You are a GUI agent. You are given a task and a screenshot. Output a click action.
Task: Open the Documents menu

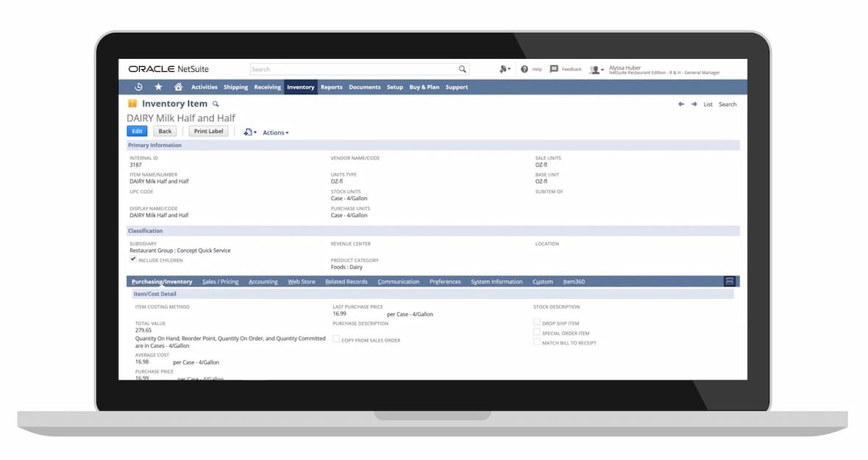tap(364, 87)
